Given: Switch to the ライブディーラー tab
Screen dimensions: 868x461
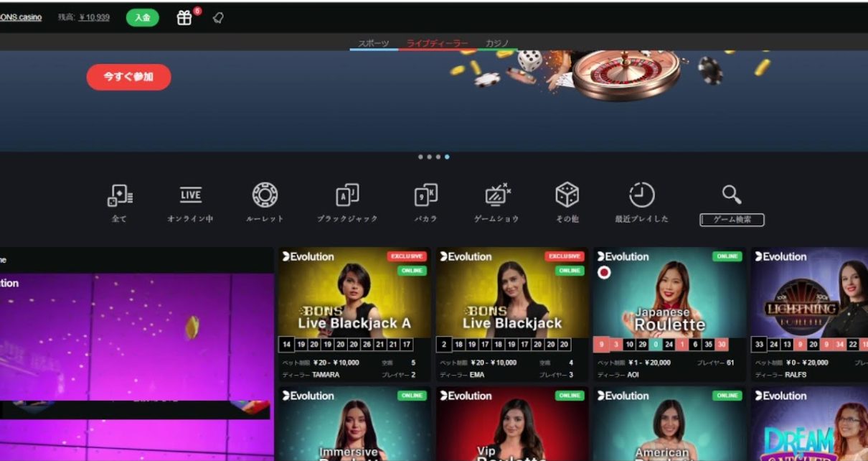Looking at the screenshot, I should (437, 44).
